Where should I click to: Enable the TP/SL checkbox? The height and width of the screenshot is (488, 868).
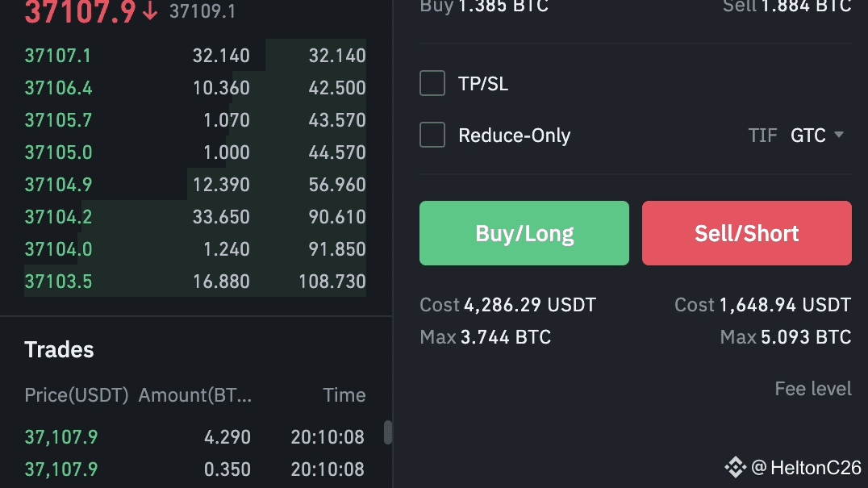pyautogui.click(x=432, y=83)
